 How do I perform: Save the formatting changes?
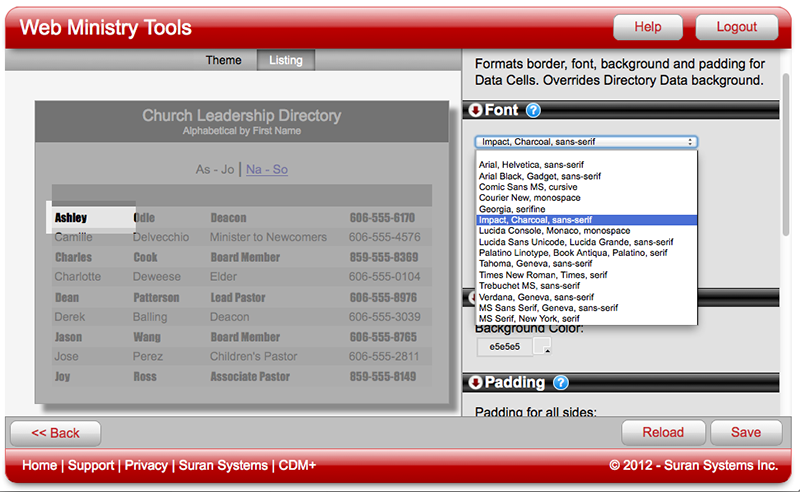tap(746, 433)
